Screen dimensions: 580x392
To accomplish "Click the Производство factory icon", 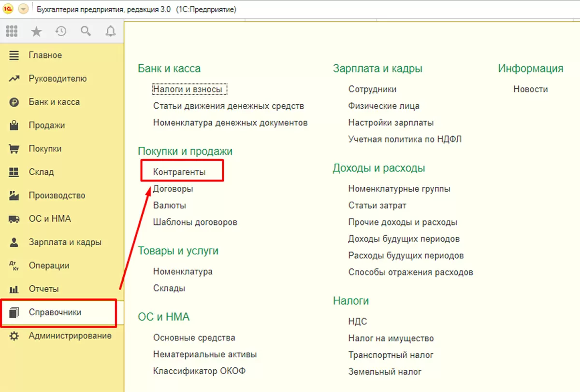I will coord(14,196).
